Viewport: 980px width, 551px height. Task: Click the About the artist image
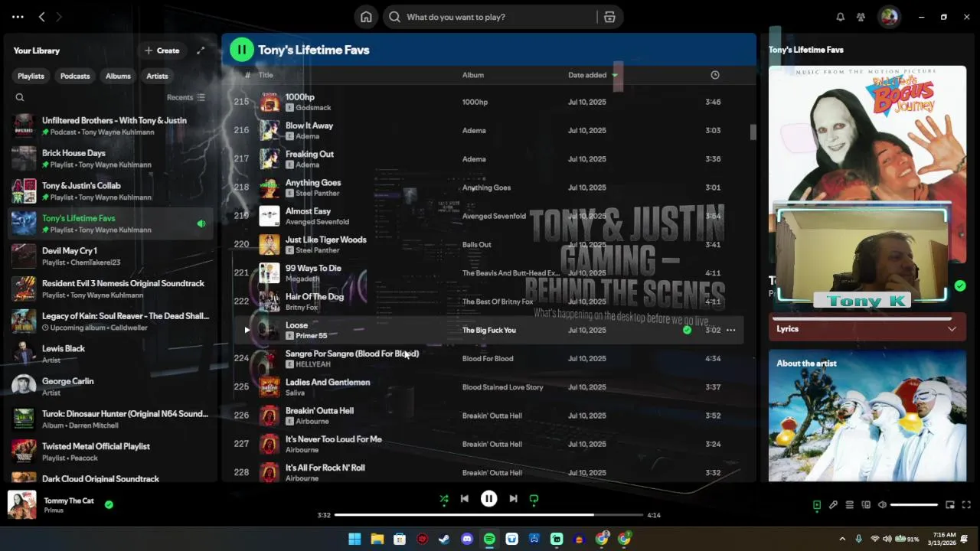point(867,416)
